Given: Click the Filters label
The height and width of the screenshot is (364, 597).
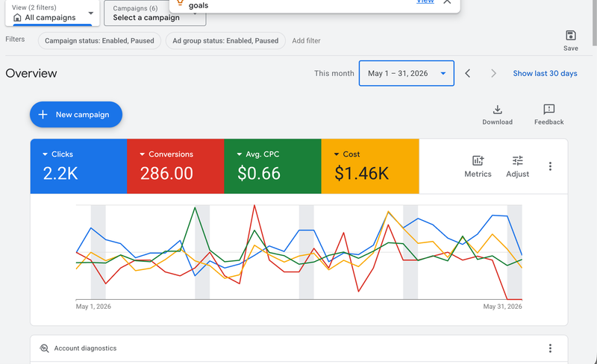Looking at the screenshot, I should coord(15,40).
